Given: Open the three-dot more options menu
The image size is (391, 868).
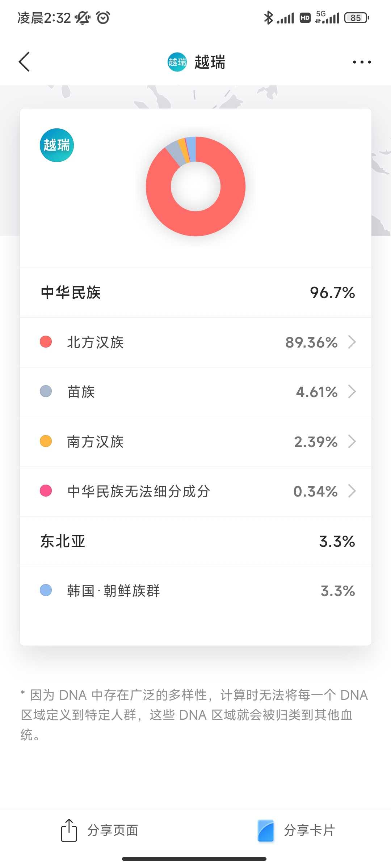Looking at the screenshot, I should click(x=362, y=62).
